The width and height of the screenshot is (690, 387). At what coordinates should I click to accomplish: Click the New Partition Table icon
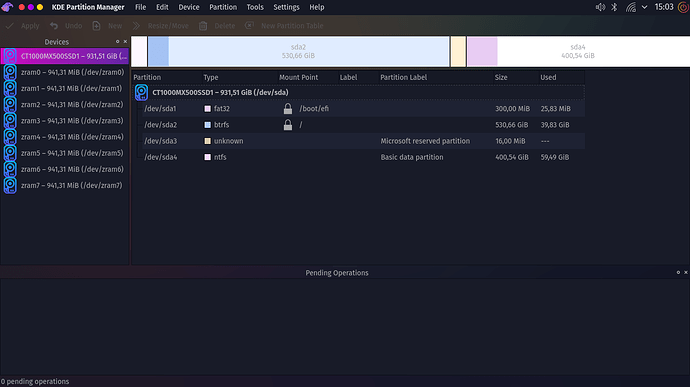tap(249, 26)
